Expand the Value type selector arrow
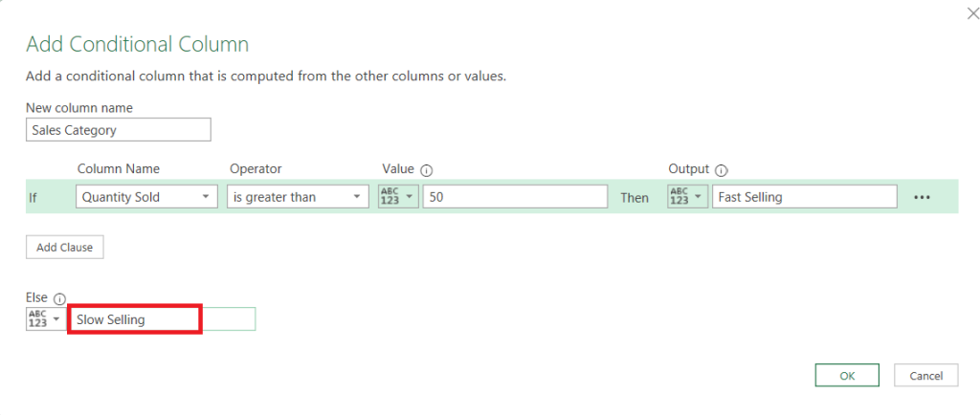 click(x=410, y=197)
